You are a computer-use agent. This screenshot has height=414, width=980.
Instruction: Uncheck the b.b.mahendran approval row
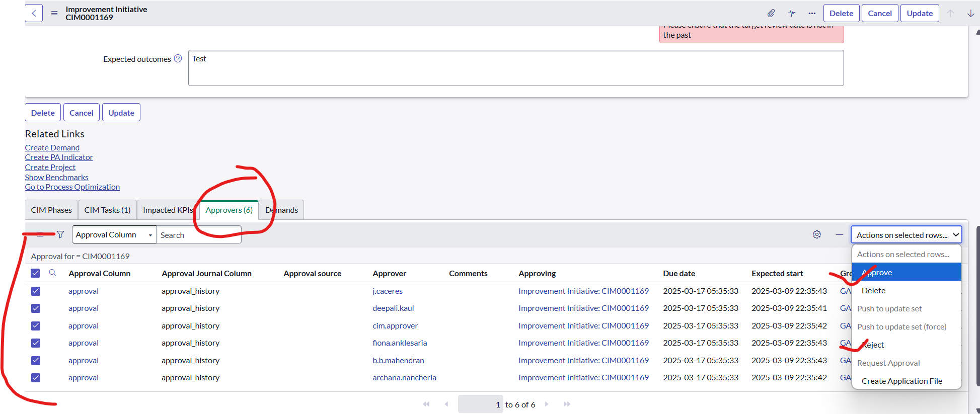pos(36,360)
